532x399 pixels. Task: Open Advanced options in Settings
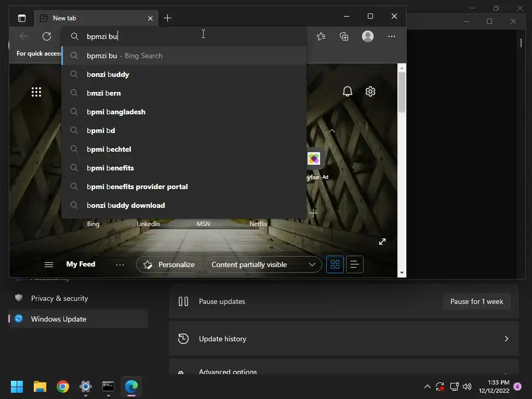[x=344, y=368]
